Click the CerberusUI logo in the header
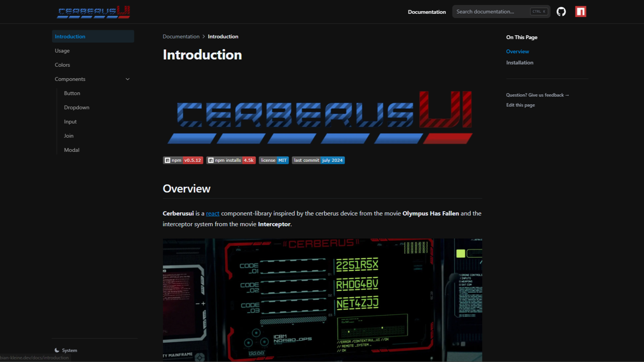 (94, 12)
